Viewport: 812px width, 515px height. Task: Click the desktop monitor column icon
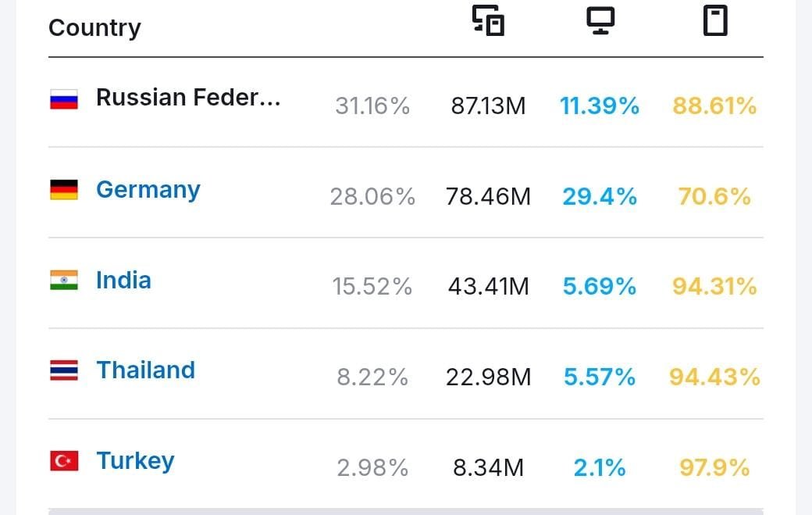(x=600, y=21)
